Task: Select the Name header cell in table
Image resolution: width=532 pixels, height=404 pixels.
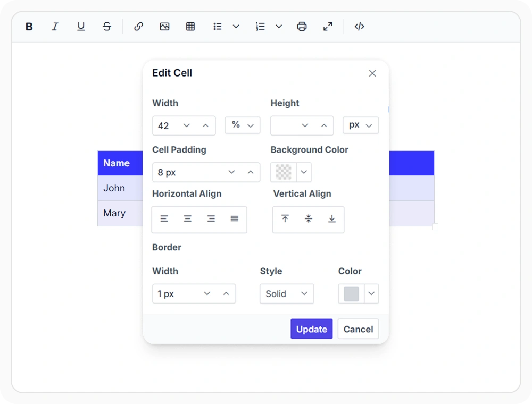Action: point(120,163)
